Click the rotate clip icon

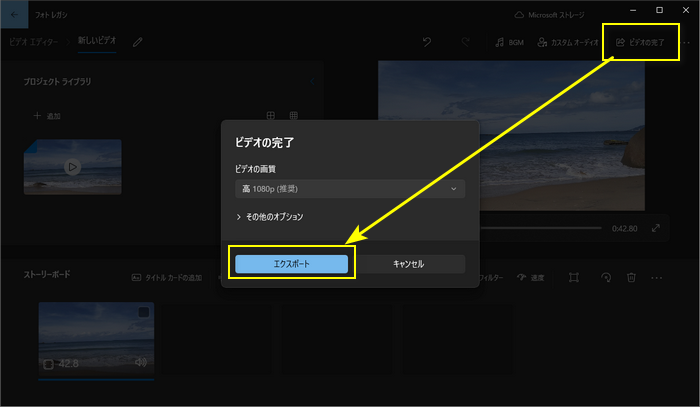606,278
